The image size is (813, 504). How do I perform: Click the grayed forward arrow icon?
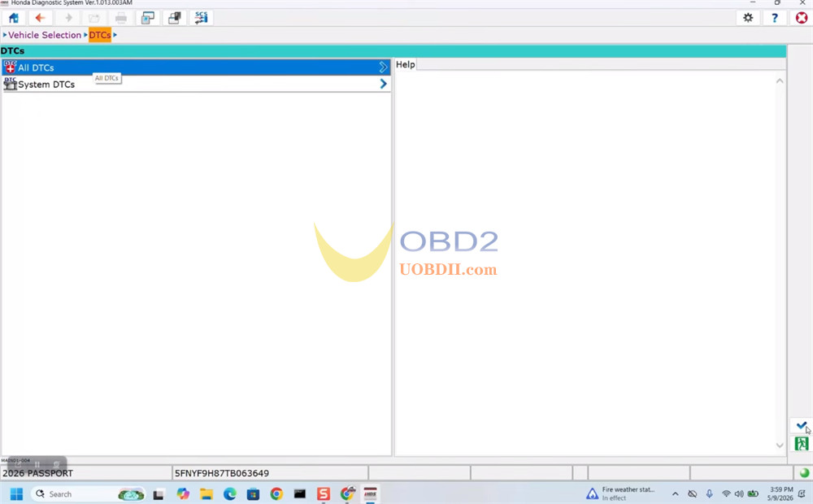point(68,18)
